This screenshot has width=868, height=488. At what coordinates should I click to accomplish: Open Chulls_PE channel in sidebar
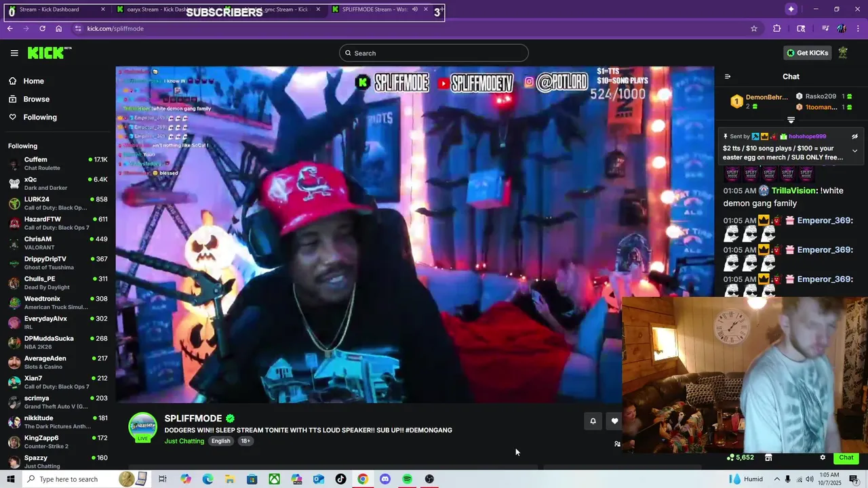(x=58, y=283)
